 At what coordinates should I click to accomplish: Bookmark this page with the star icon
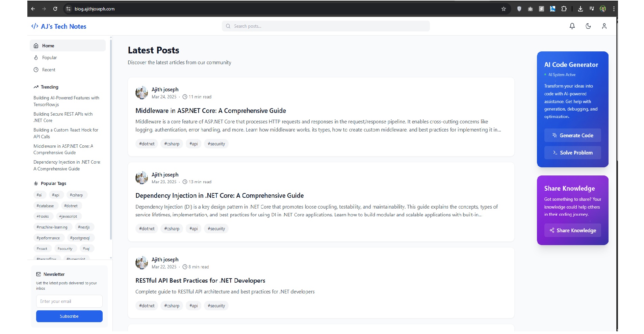pos(504,9)
